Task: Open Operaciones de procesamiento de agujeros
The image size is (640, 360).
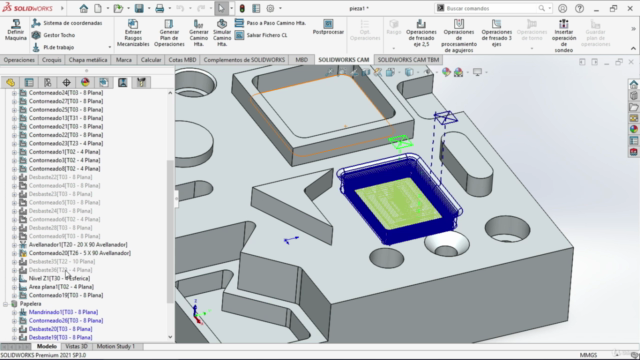Action: point(459,36)
